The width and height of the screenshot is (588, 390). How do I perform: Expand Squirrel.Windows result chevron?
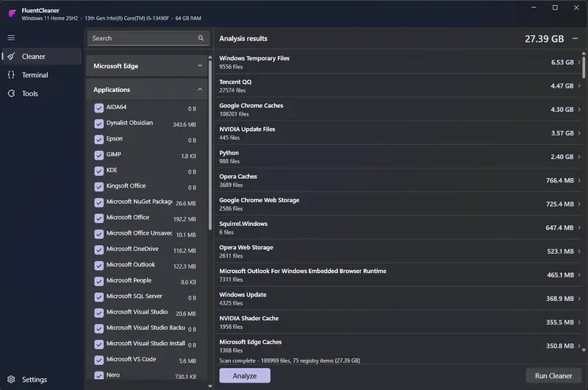[x=579, y=228]
